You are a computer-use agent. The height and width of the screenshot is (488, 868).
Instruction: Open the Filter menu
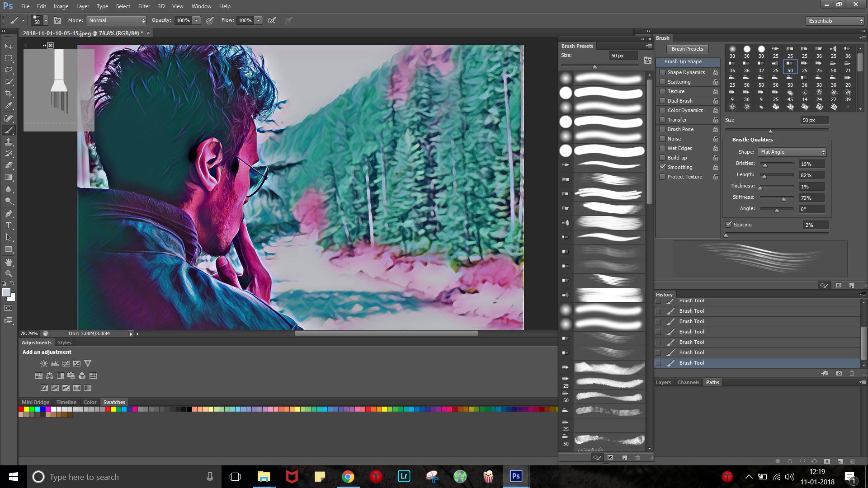pyautogui.click(x=144, y=6)
